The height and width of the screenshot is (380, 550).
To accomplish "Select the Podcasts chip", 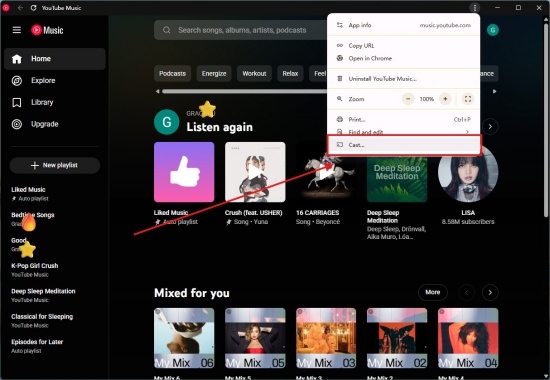I will click(172, 73).
